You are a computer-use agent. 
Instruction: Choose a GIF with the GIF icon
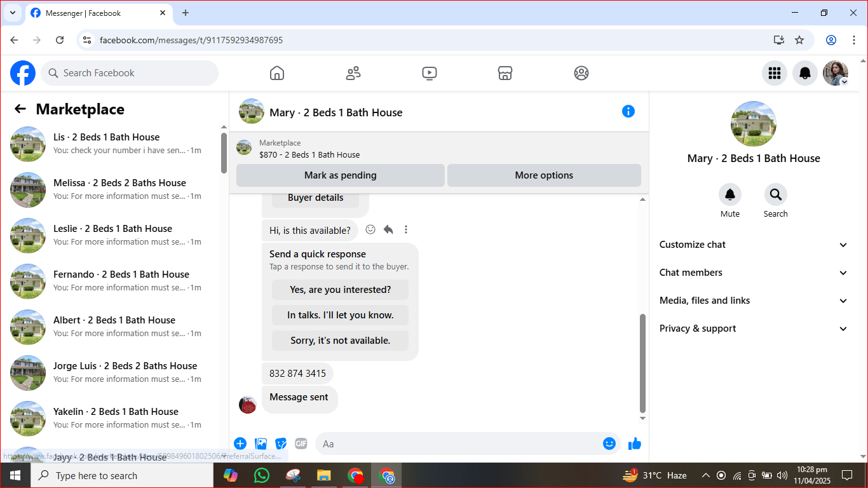click(x=301, y=444)
